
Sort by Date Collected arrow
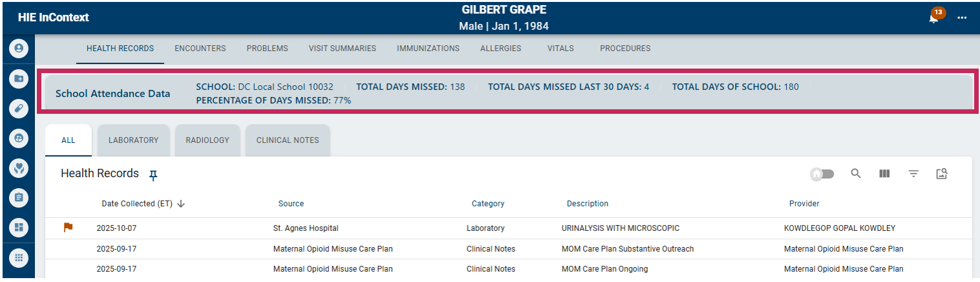[181, 204]
